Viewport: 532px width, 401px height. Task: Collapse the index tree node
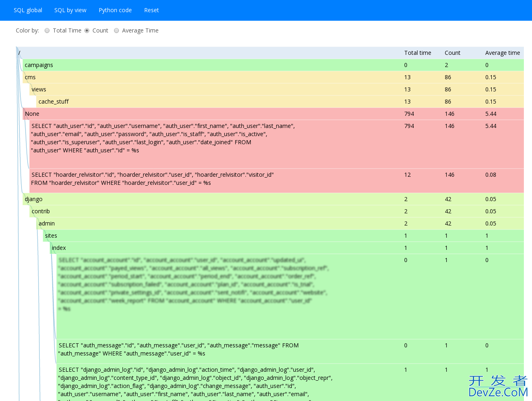pyautogui.click(x=287, y=248)
